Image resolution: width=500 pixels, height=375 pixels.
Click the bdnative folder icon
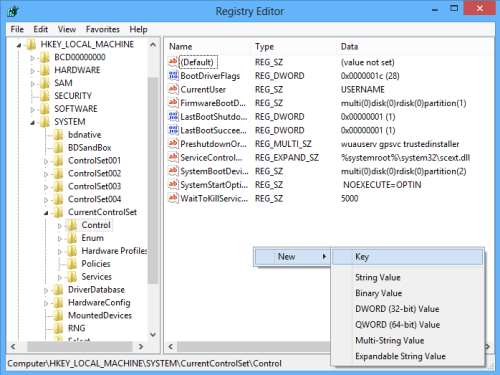pyautogui.click(x=58, y=135)
